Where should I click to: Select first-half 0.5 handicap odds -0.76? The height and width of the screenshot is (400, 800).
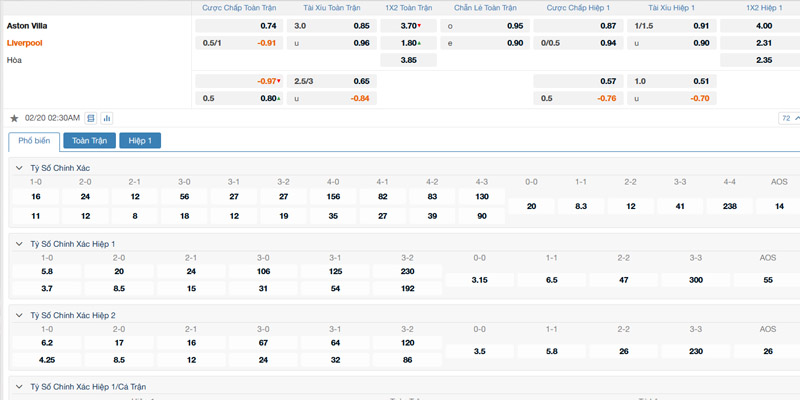click(579, 98)
